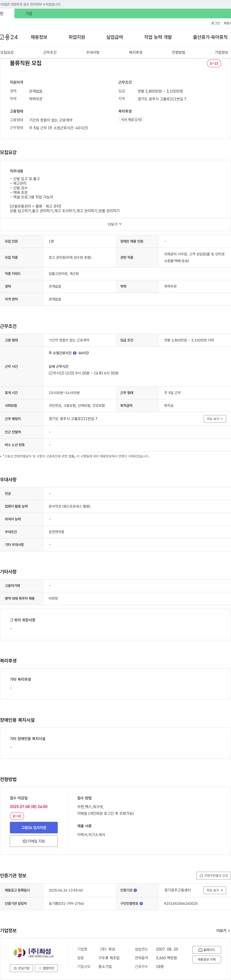Jump to 기업정보 section tab

point(222,53)
